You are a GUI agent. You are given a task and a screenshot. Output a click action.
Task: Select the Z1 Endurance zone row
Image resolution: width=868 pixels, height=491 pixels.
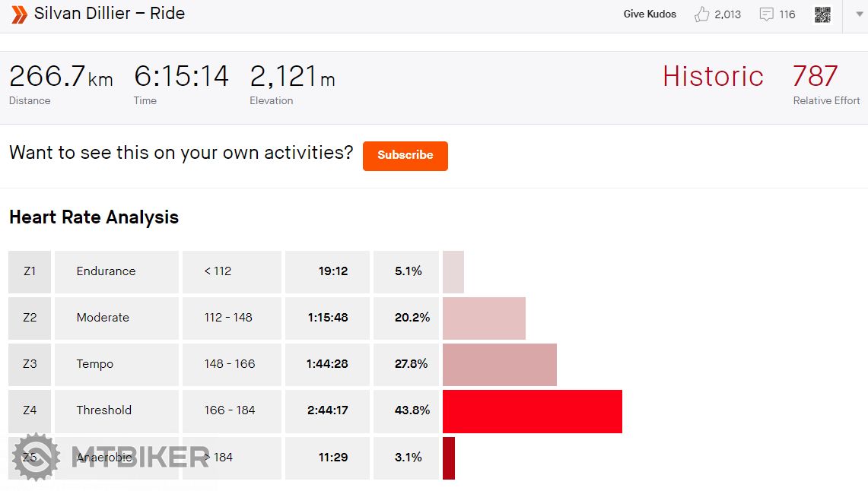[x=106, y=271]
